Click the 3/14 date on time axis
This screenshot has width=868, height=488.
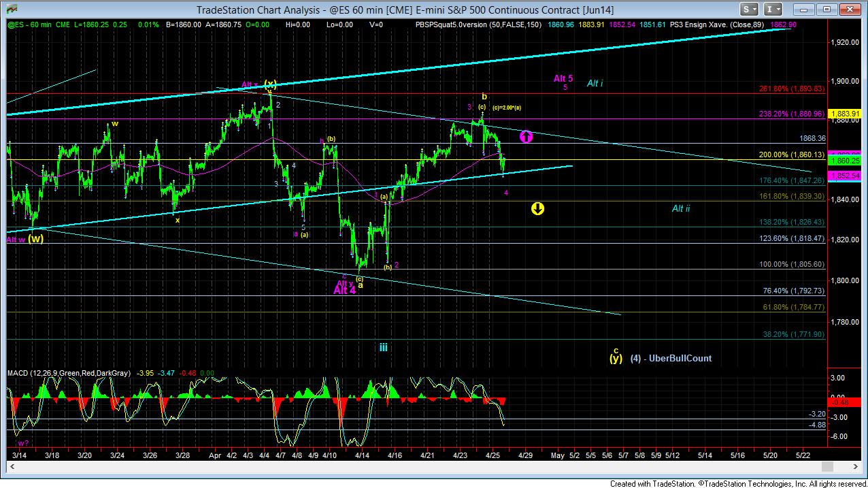click(x=19, y=455)
